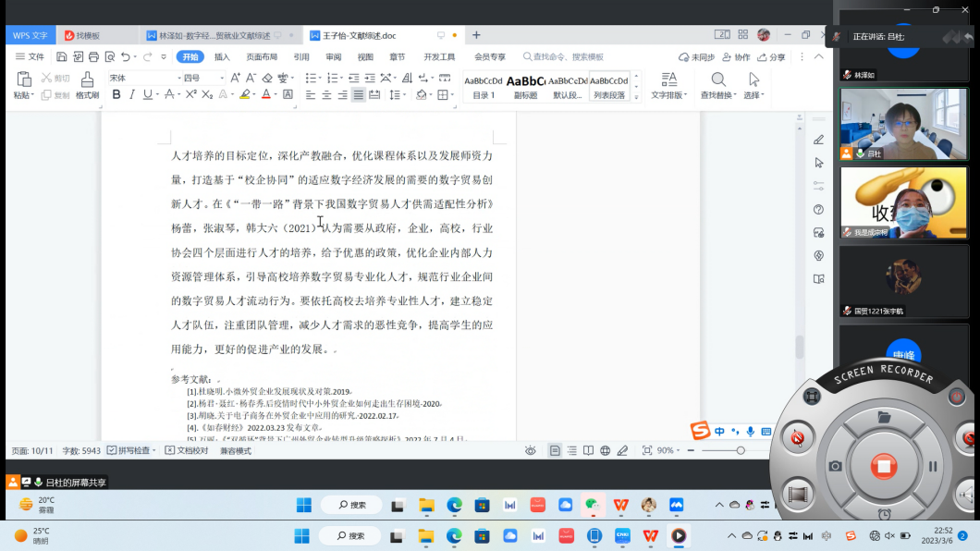
Task: Click the superscript X² icon
Action: [x=191, y=94]
